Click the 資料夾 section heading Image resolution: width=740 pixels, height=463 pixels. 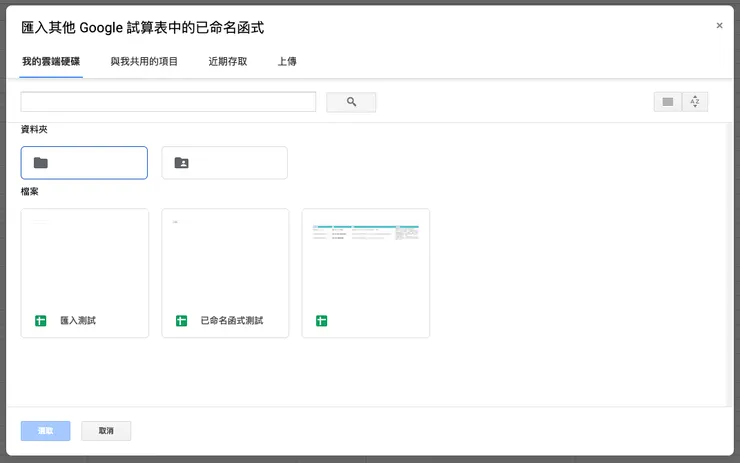[x=34, y=129]
